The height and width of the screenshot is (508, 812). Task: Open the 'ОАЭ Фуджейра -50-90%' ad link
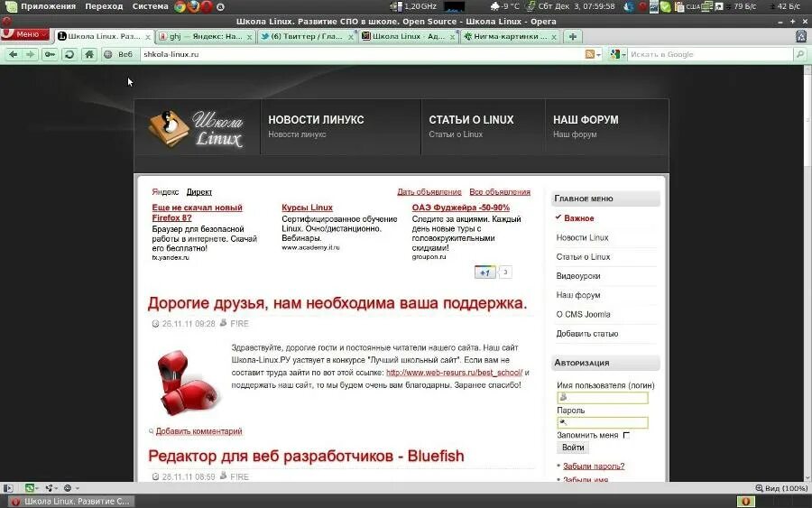(x=461, y=208)
